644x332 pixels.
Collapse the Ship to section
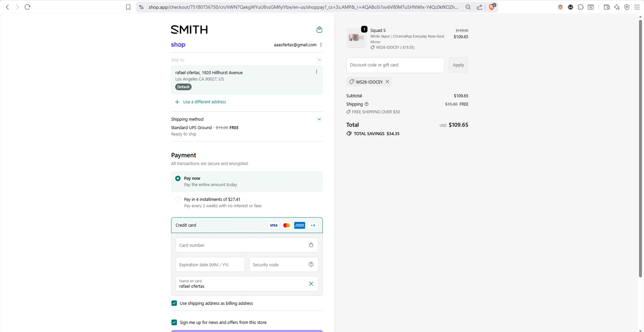[x=319, y=60]
